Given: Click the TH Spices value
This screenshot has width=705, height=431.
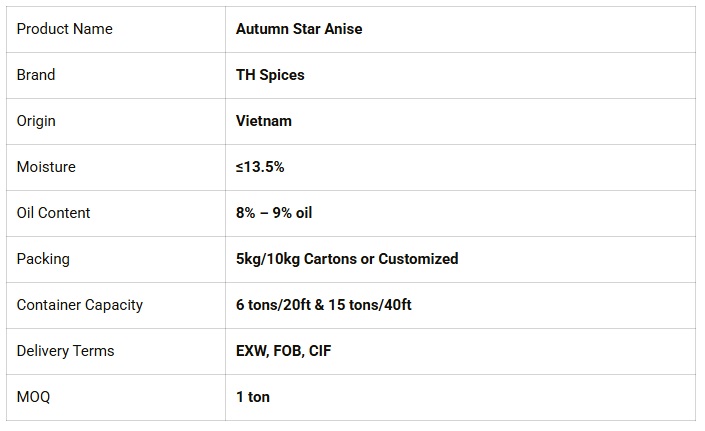Looking at the screenshot, I should pyautogui.click(x=270, y=75).
